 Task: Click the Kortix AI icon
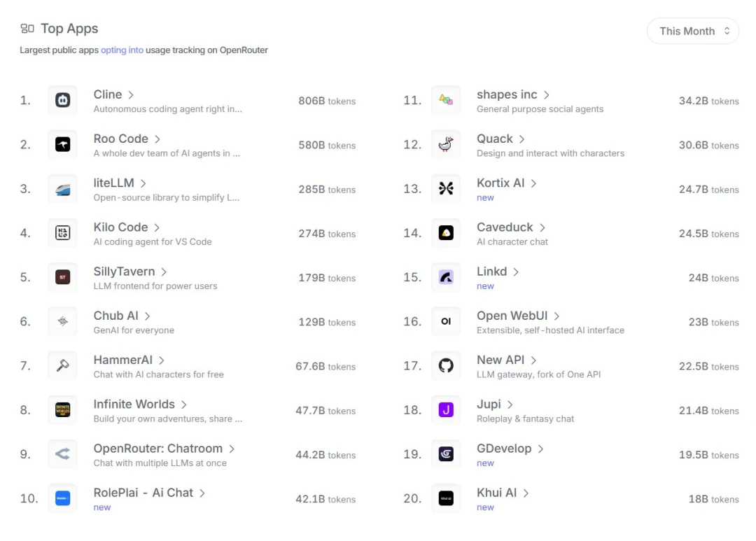point(446,188)
